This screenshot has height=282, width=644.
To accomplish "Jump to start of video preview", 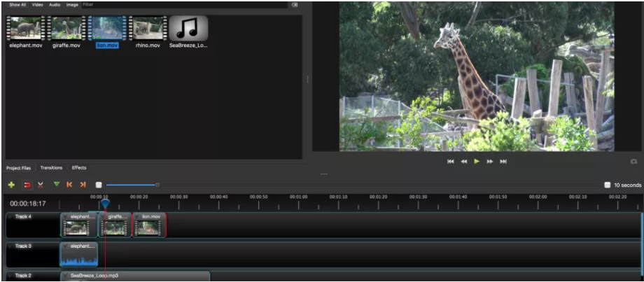I will point(451,162).
